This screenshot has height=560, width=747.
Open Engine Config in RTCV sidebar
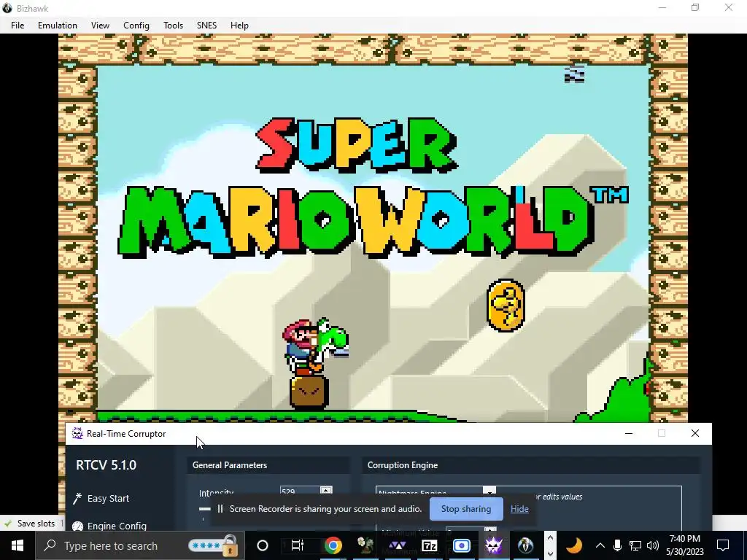click(x=117, y=526)
